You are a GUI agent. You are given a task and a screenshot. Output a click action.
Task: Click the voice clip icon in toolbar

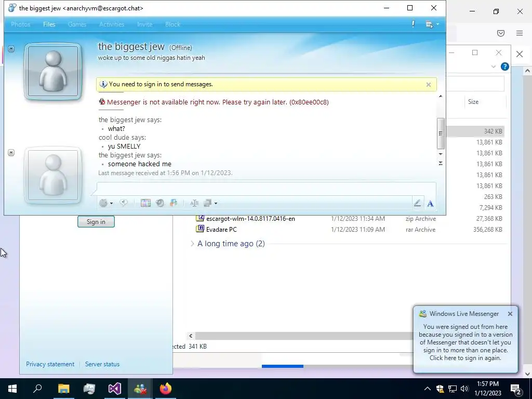tap(174, 203)
